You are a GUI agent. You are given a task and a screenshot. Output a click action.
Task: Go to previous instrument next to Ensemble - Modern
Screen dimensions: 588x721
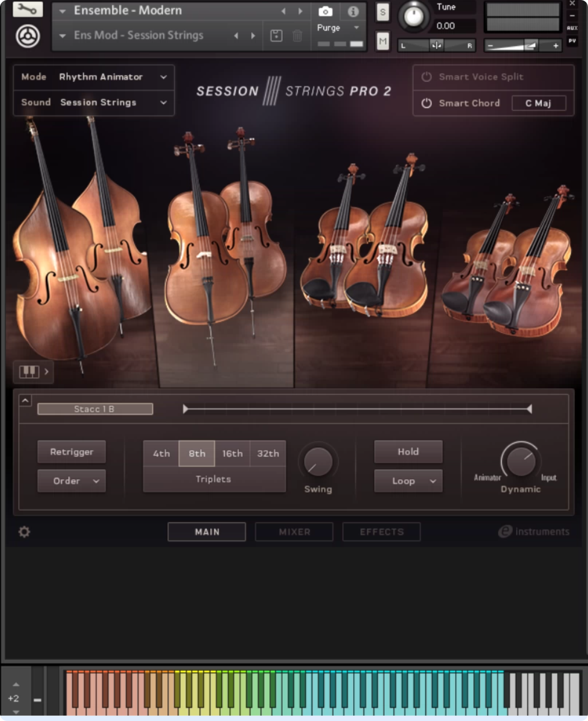284,11
